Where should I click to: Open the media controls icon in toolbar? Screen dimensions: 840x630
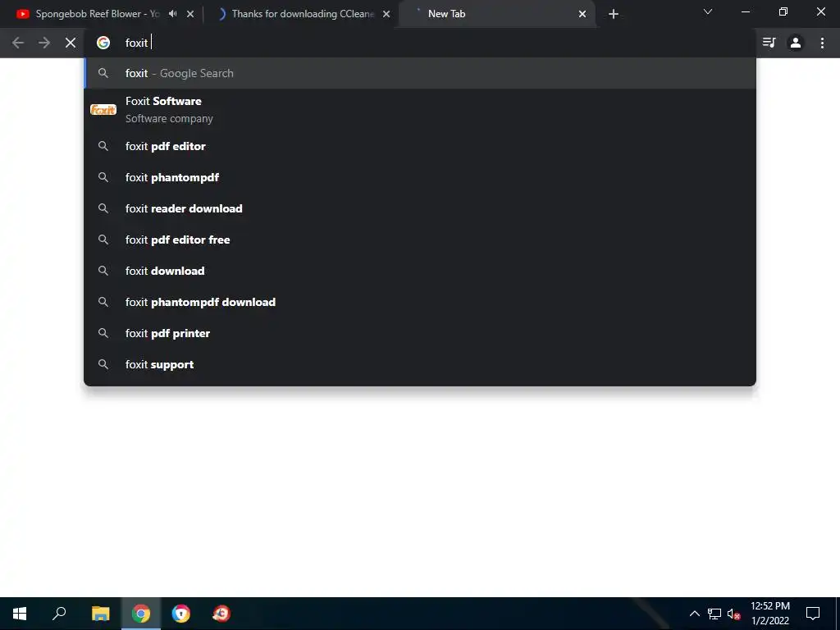pos(769,43)
